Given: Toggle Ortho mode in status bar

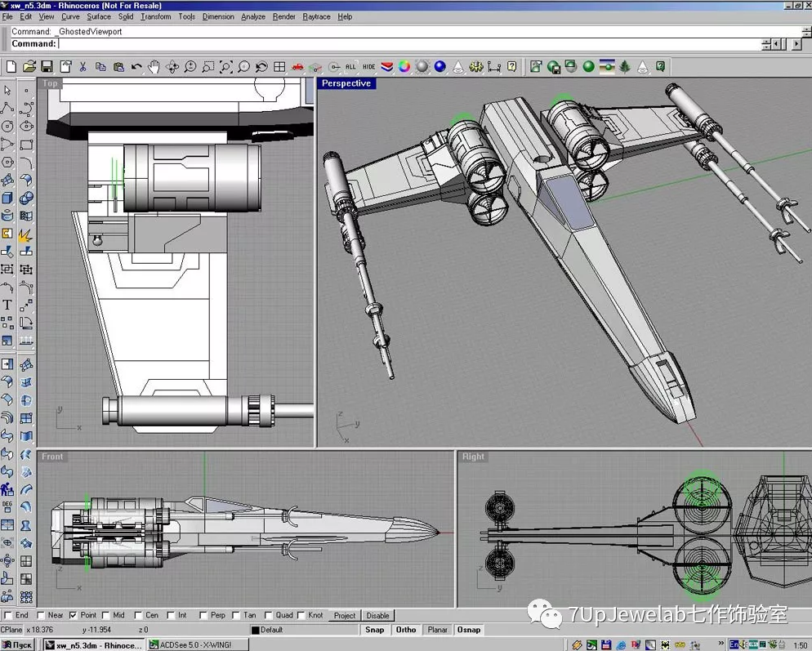Looking at the screenshot, I should pos(406,630).
